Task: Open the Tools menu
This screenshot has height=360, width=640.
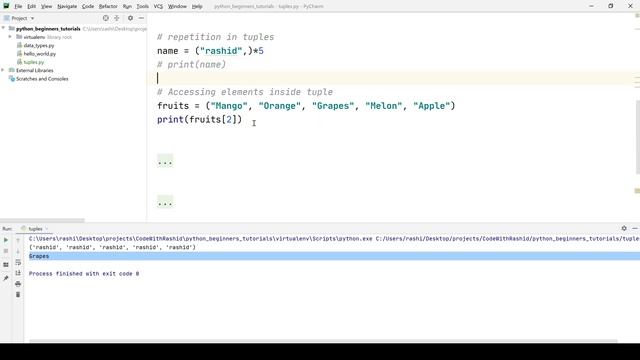Action: 142,7
